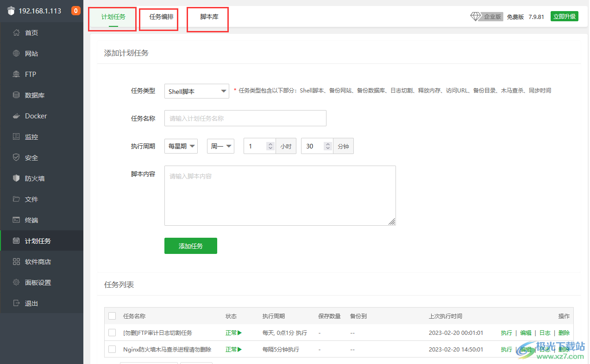The image size is (590, 364).
Task: Click task name [勿删]FTP审计日志切割任务
Action: click(x=157, y=333)
